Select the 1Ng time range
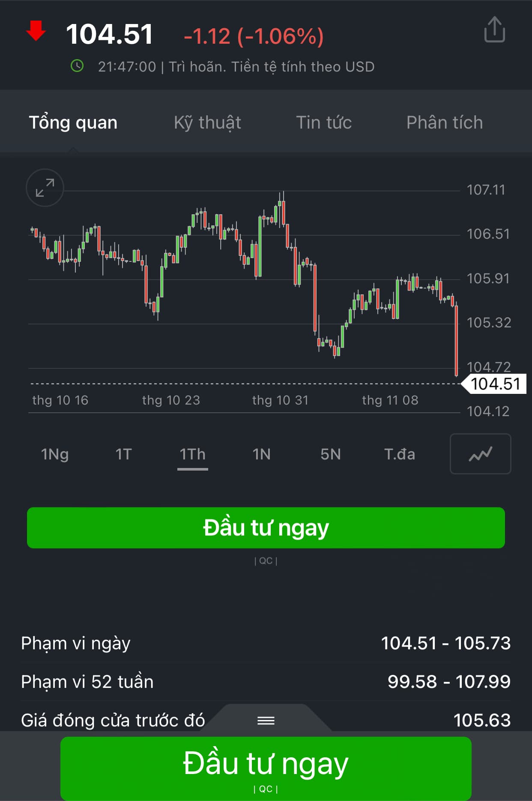Screen dimensions: 532x801 (x=55, y=454)
